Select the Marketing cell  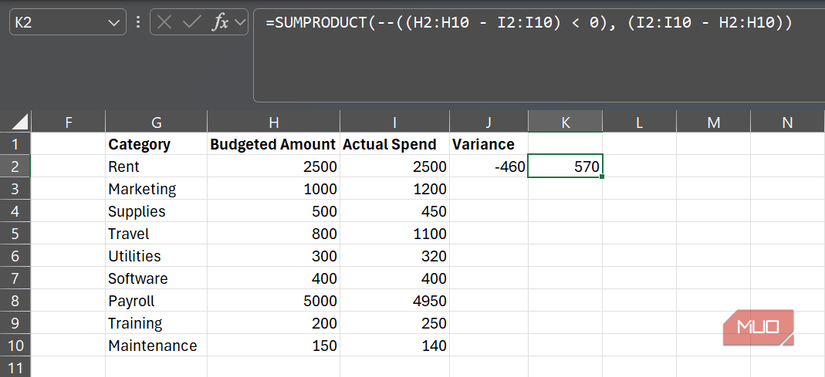click(x=156, y=189)
